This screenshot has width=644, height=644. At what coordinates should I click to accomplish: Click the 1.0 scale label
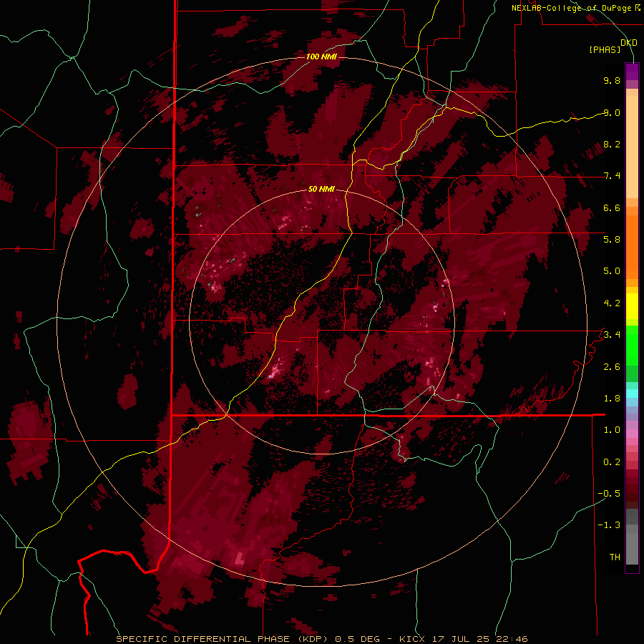pyautogui.click(x=612, y=430)
